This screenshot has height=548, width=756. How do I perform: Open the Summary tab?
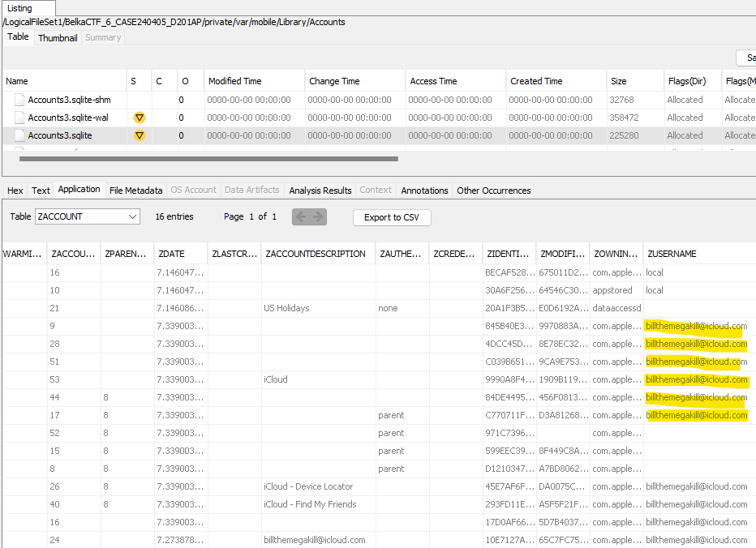tap(103, 37)
